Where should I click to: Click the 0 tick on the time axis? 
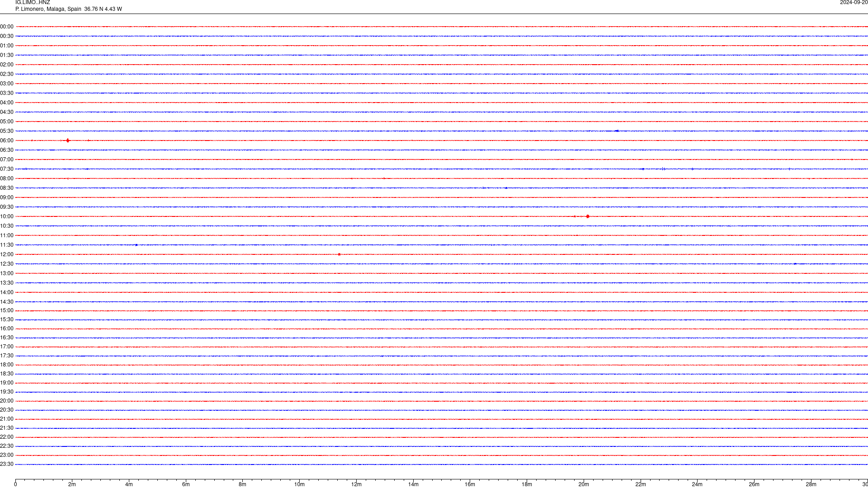coord(15,484)
